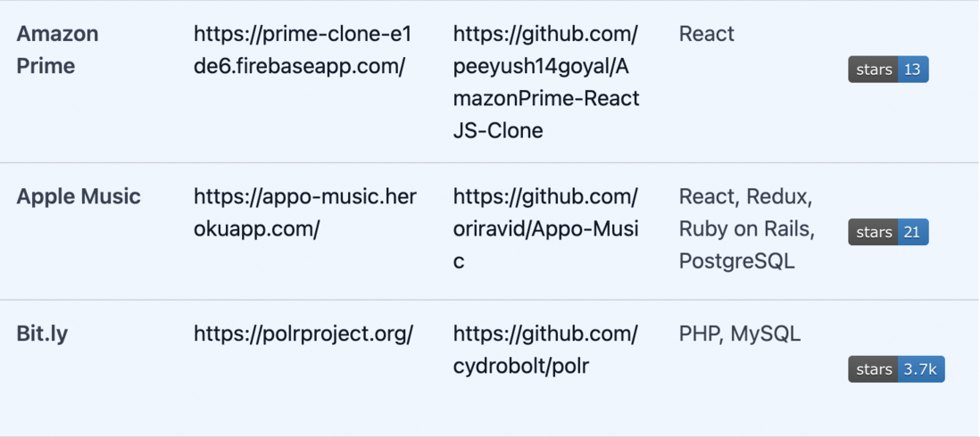Click the 13 star count on badge
This screenshot has height=437, width=980.
pyautogui.click(x=913, y=70)
